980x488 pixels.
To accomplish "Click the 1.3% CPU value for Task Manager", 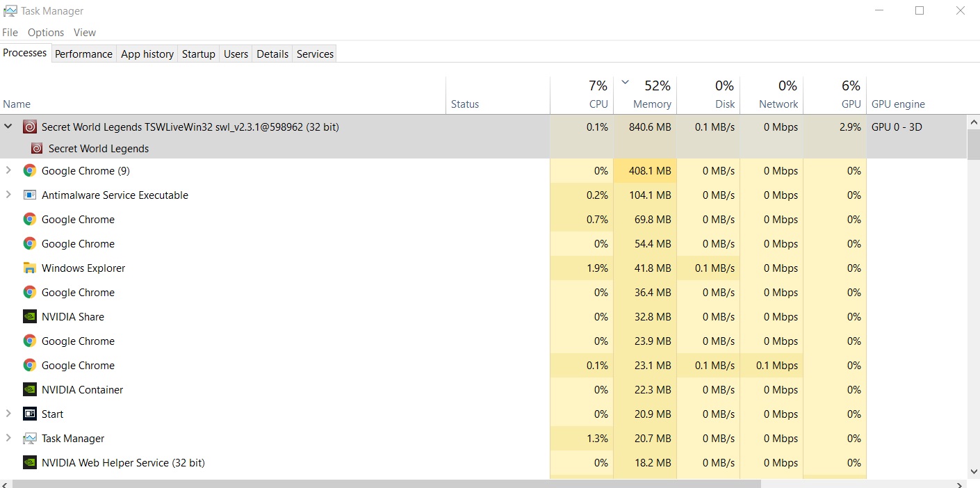I will tap(597, 439).
